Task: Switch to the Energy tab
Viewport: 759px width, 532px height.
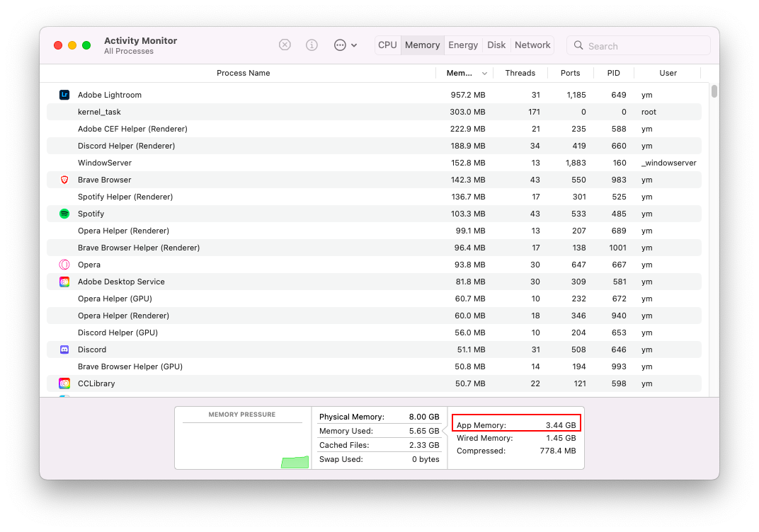Action: click(463, 45)
